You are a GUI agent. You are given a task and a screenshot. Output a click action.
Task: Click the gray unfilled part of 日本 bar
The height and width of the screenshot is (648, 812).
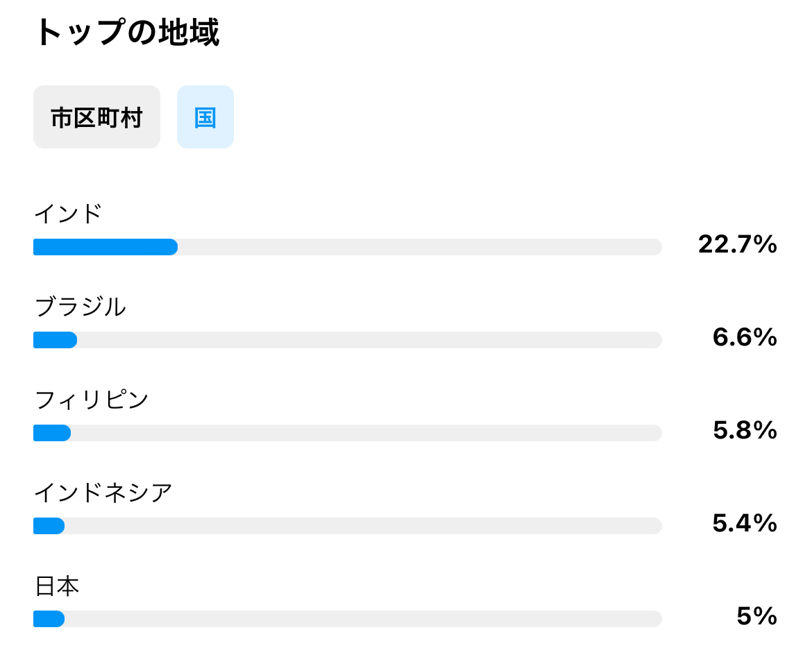point(361,619)
